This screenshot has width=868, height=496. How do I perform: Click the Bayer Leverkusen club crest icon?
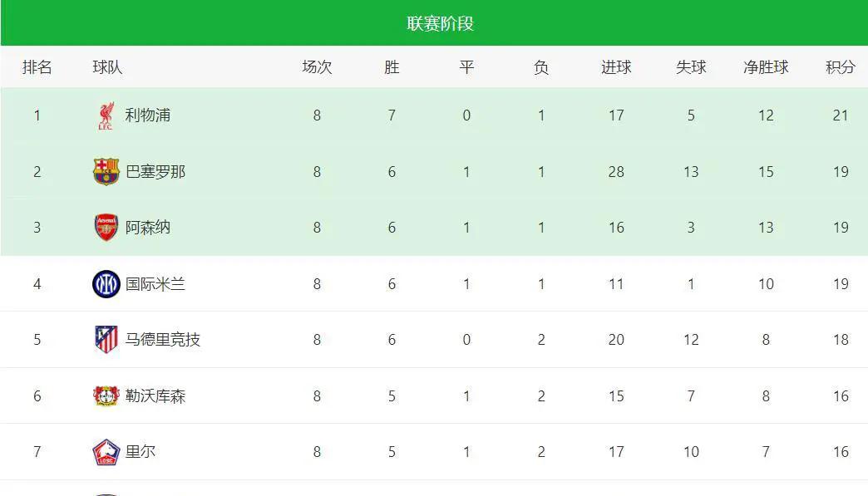click(x=106, y=396)
